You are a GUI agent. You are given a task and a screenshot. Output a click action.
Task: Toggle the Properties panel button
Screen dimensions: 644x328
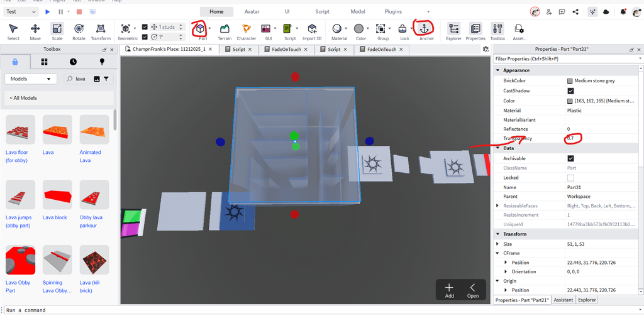tap(475, 29)
